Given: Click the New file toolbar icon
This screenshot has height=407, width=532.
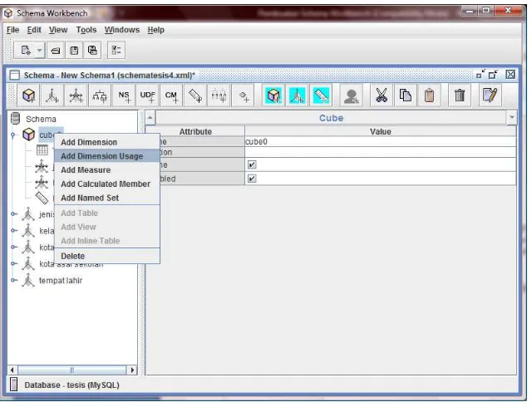Looking at the screenshot, I should click(x=26, y=51).
